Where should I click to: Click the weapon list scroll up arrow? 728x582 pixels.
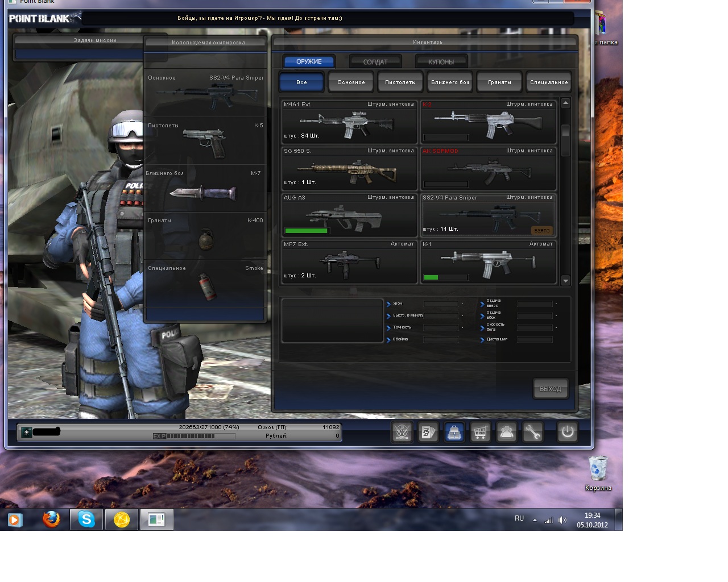click(x=565, y=103)
